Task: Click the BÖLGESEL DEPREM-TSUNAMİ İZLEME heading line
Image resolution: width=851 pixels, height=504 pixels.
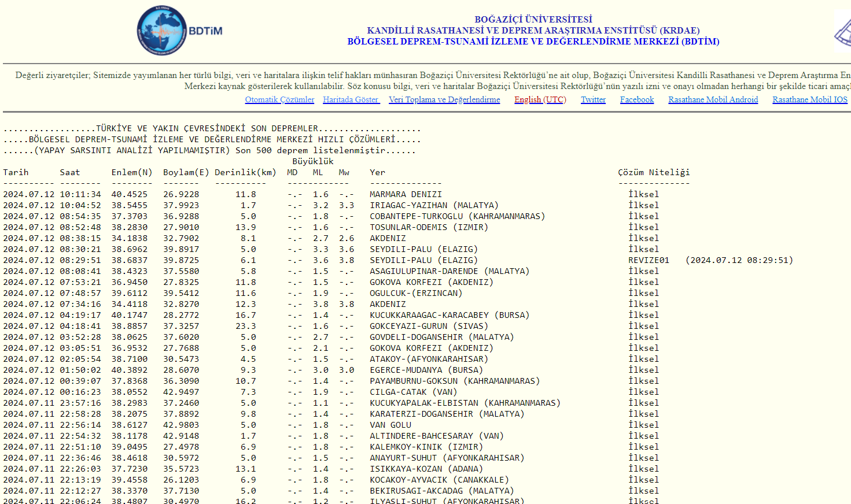Action: point(533,41)
